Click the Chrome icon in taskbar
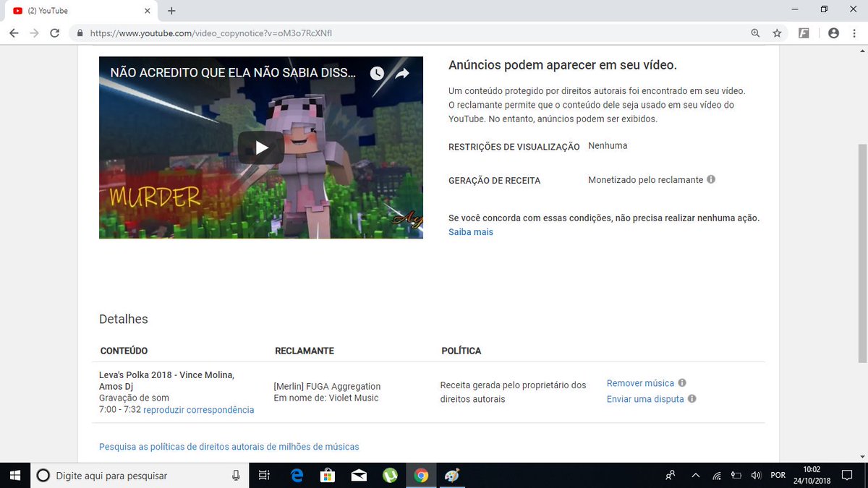Image resolution: width=868 pixels, height=488 pixels. 421,475
